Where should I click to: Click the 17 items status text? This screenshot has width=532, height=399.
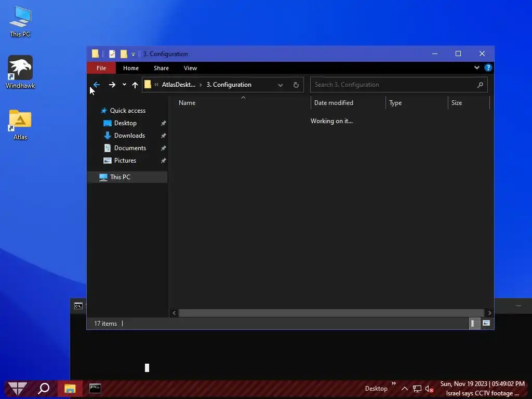[x=105, y=324]
